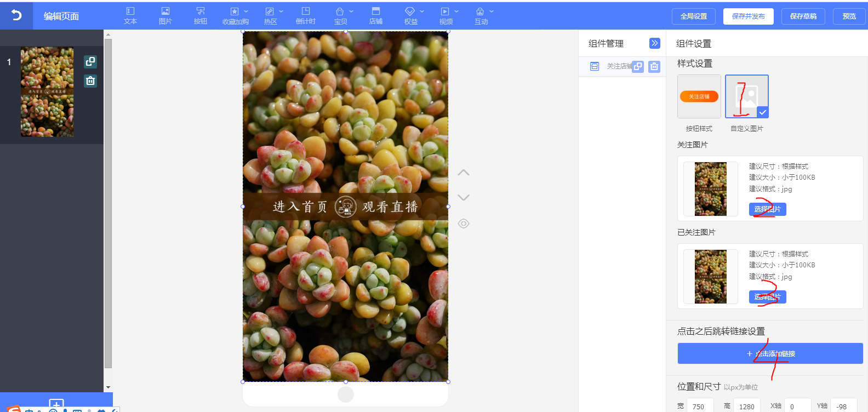Viewport: 868px width, 412px height.
Task: Click the 已关注图片 preview thumbnail
Action: click(711, 277)
